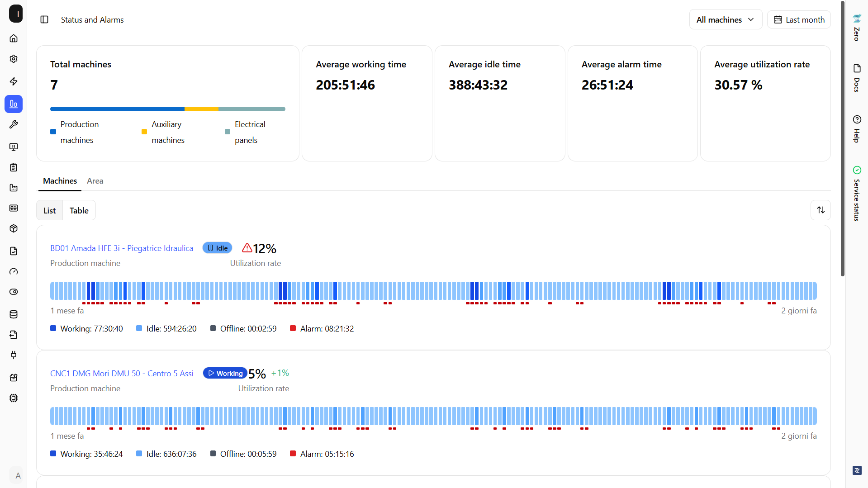This screenshot has height=488, width=868.
Task: Open the gauge speedometer sidebar icon
Action: [14, 271]
